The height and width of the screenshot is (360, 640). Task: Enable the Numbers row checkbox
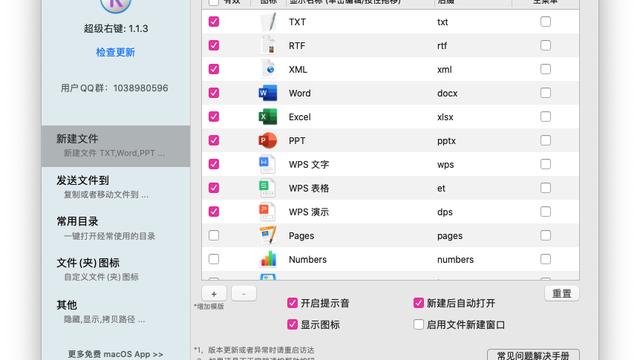coord(214,259)
